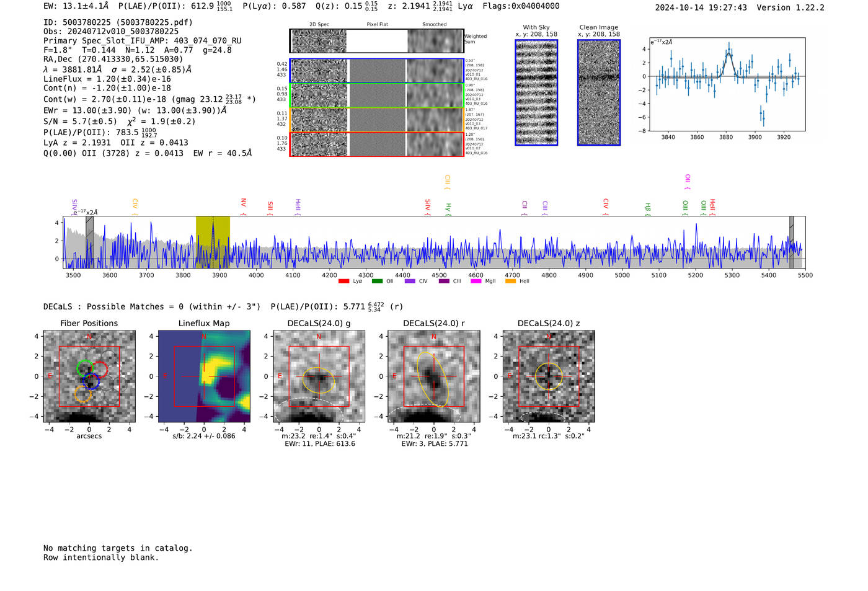This screenshot has height=591, width=868.
Task: Open the DECaLS(24.0) g image
Action: click(x=319, y=376)
